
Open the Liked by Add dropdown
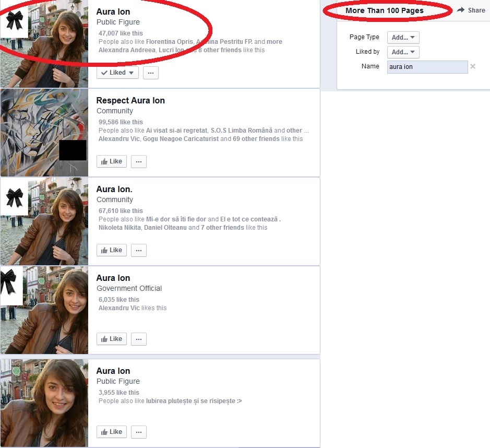click(403, 52)
